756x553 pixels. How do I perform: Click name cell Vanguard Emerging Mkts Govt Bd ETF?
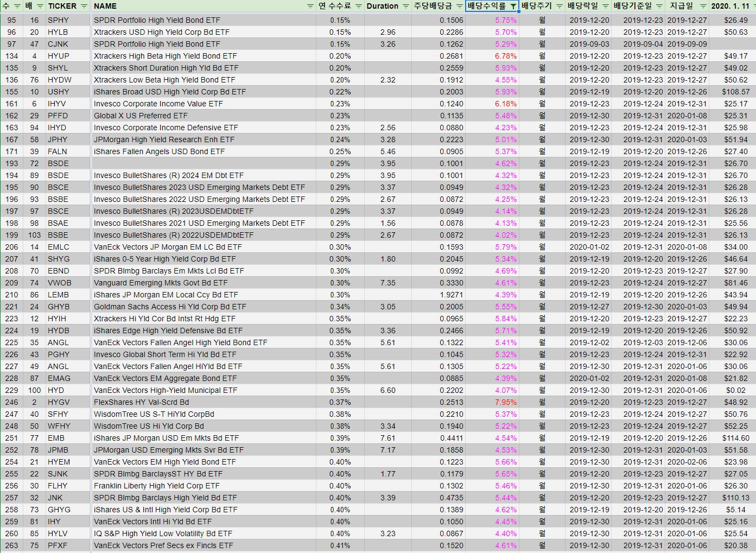(203, 283)
